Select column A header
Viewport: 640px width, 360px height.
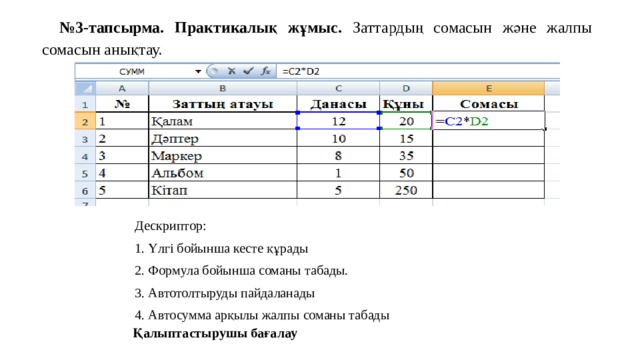(x=122, y=88)
